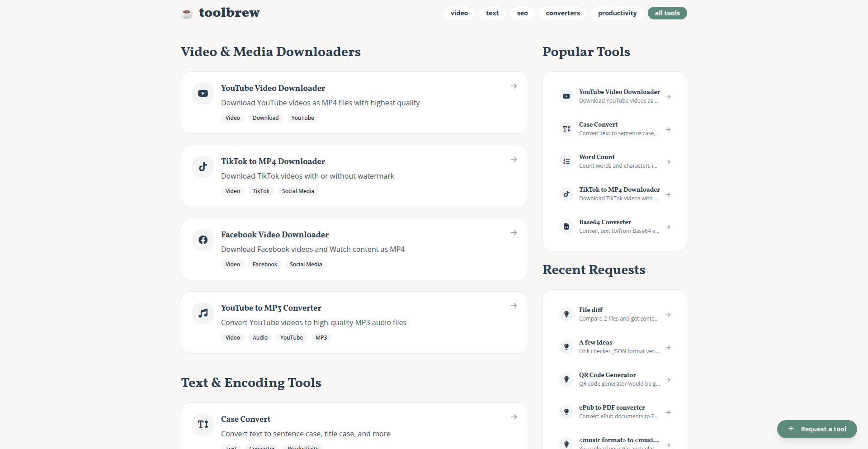
Task: Click the toolbrew coffee cup logo icon
Action: coord(187,14)
